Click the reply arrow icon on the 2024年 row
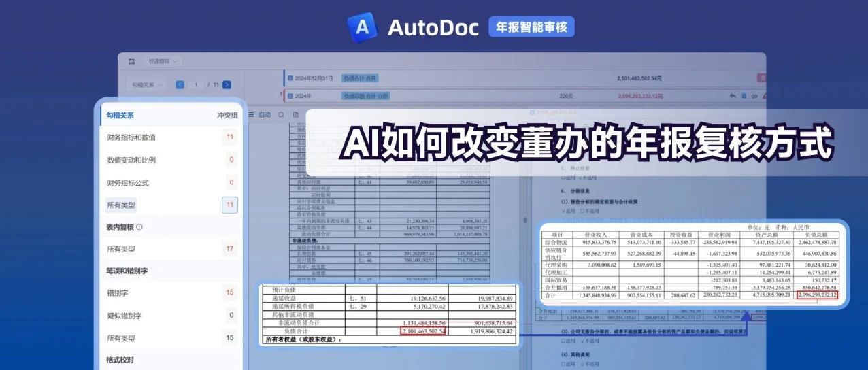 point(732,96)
